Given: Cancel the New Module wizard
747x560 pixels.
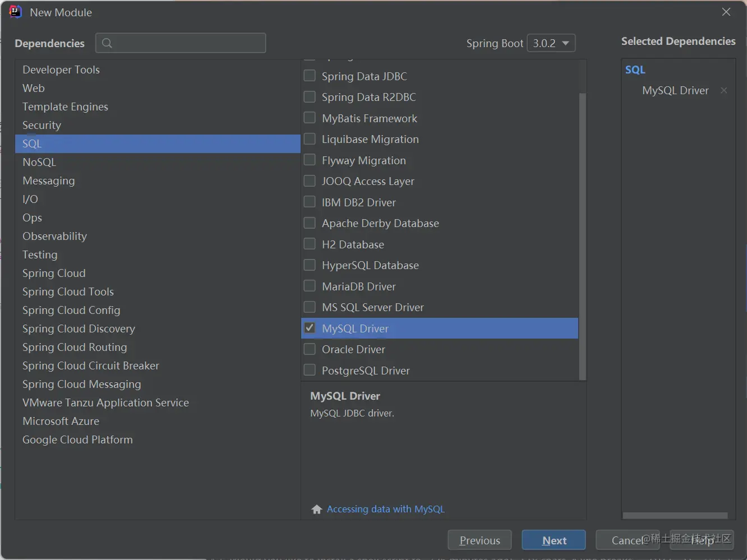Looking at the screenshot, I should point(627,540).
